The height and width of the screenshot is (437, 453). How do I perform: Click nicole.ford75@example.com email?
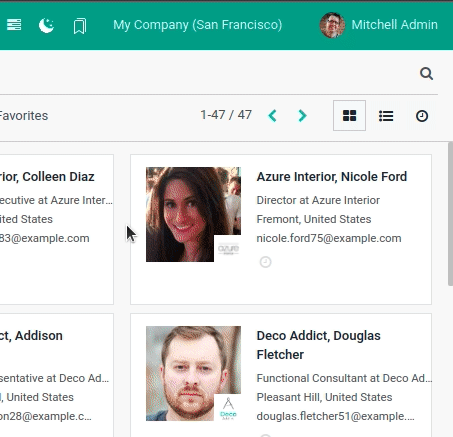coord(329,238)
